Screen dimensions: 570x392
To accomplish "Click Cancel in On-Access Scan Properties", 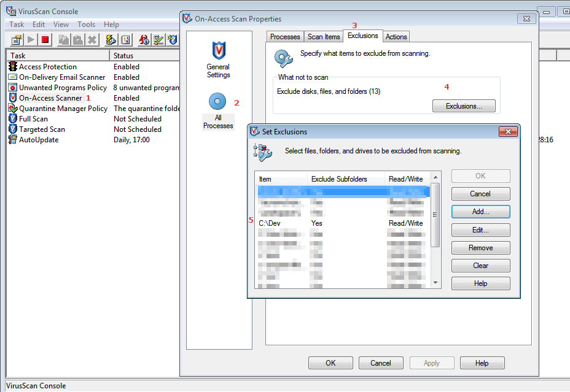I will click(x=381, y=363).
